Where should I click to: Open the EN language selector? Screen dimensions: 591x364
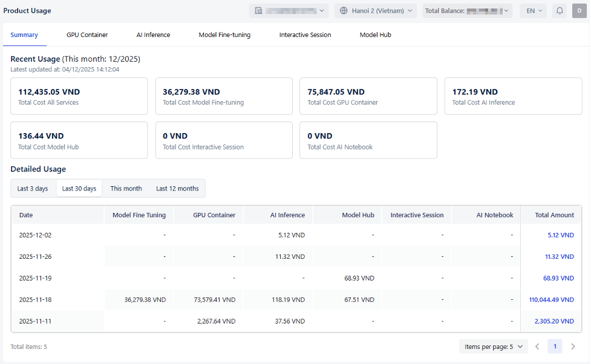[x=533, y=11]
